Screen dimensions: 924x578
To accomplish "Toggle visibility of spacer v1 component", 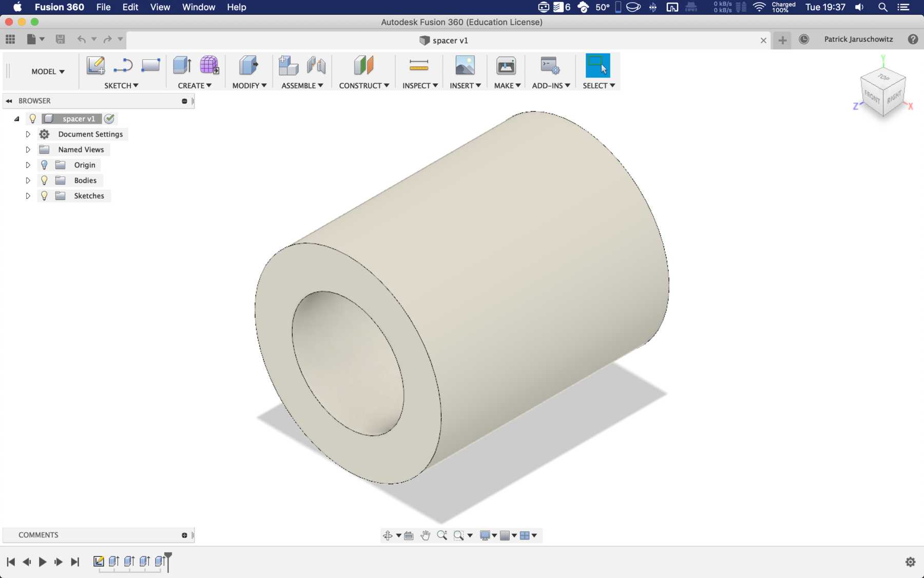I will (33, 119).
